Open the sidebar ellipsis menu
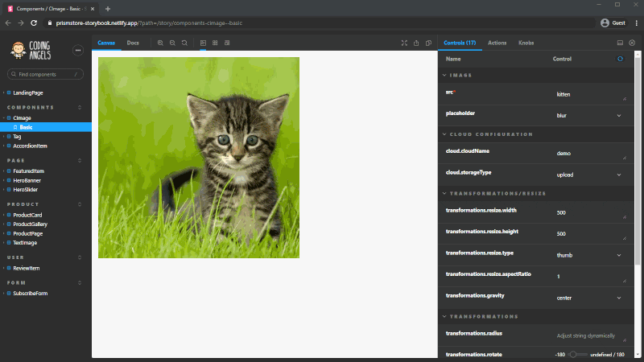 tap(78, 50)
